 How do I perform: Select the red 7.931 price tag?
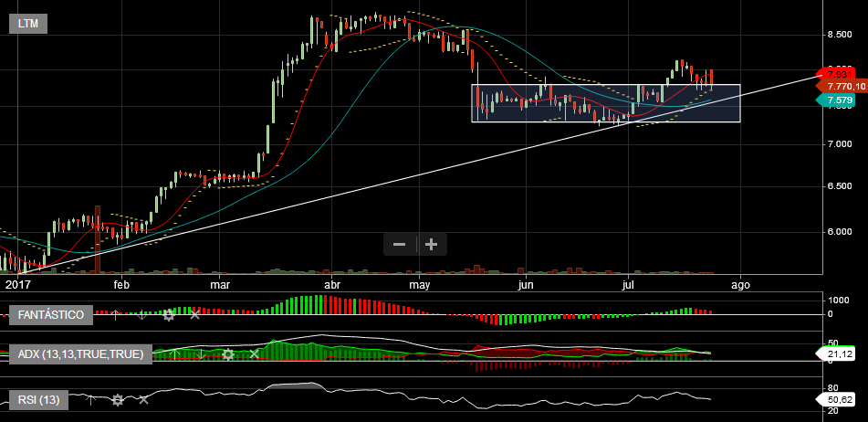836,74
